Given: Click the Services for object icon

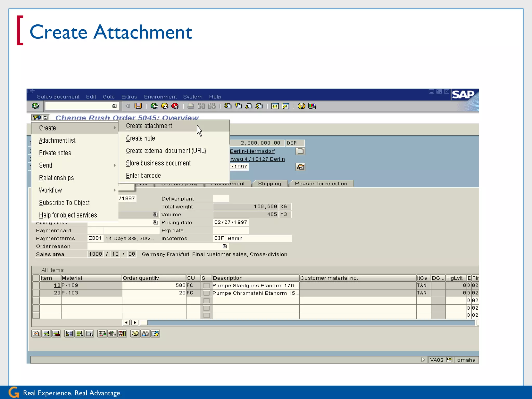Looking at the screenshot, I should [37, 117].
